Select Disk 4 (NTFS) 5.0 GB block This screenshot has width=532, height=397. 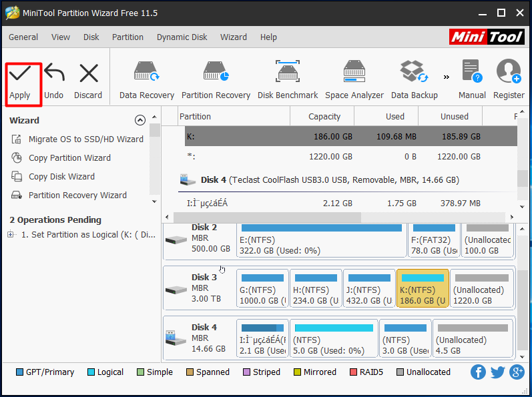point(334,338)
